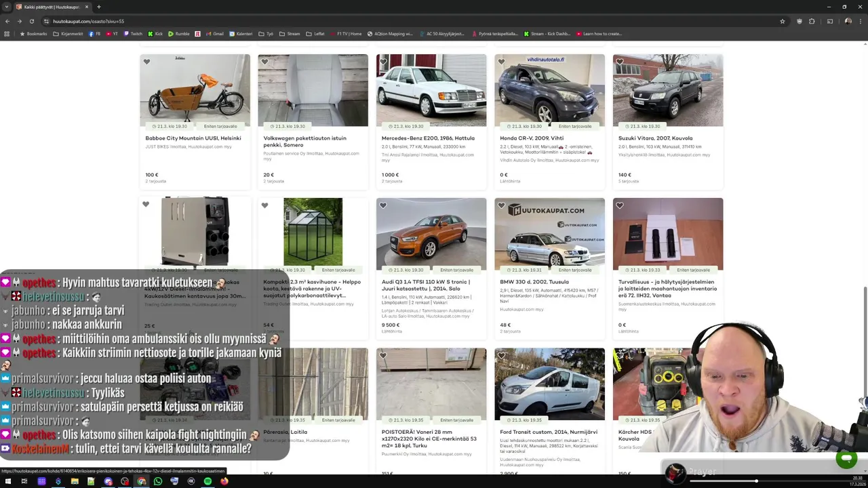
Task: Open the Kirjanmerkit bookmarks folder
Action: [x=68, y=34]
